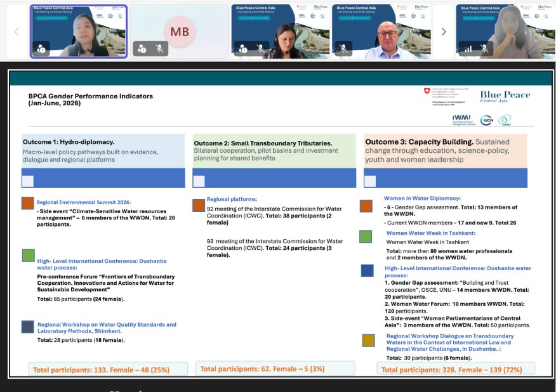The image size is (556, 392).
Task: Click alert badge icon on MB tile
Action: (142, 49)
